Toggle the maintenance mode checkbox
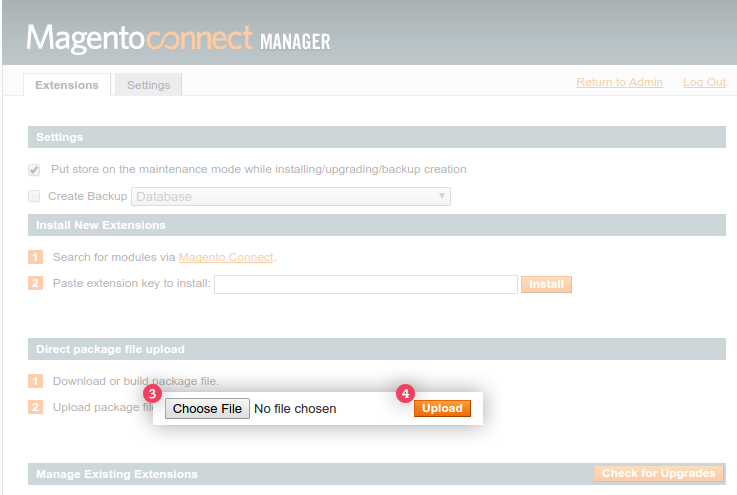This screenshot has height=495, width=737. coord(34,170)
